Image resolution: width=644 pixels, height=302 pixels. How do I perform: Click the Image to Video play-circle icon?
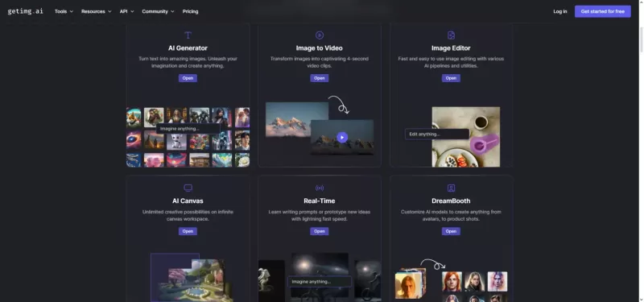(x=320, y=35)
